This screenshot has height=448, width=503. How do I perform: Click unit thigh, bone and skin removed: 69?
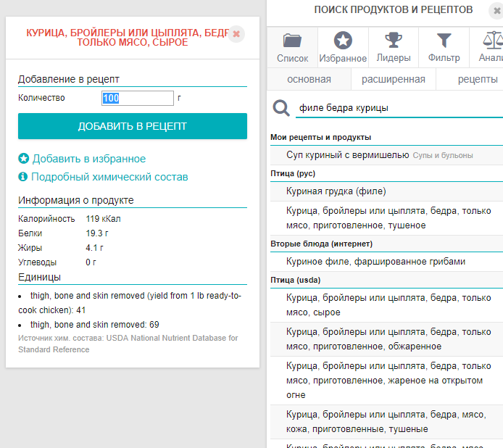[95, 325]
